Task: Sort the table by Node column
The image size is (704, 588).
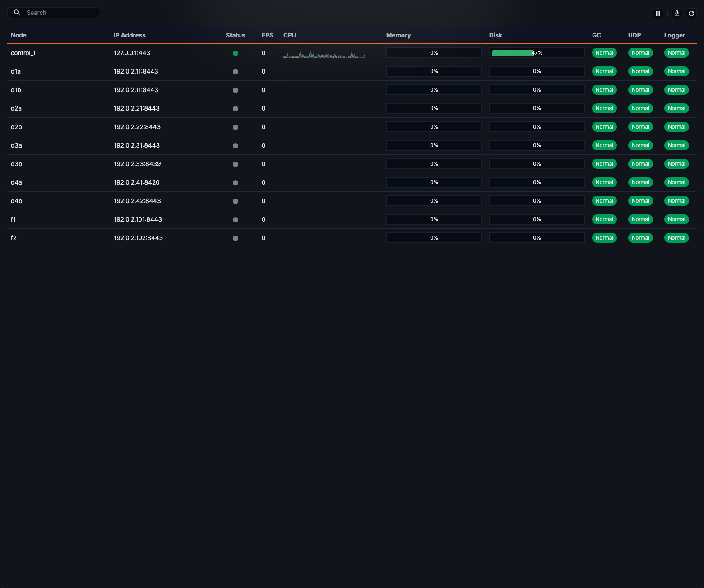Action: point(19,35)
